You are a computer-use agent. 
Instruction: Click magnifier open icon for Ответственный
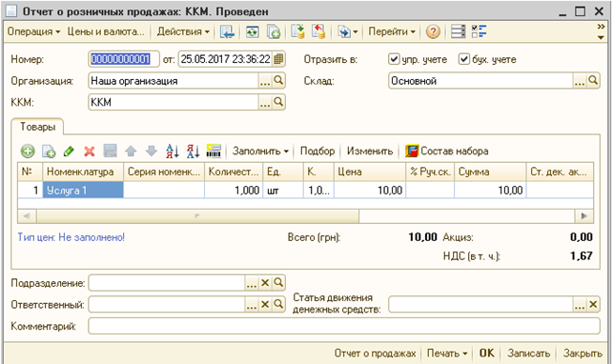[x=278, y=304]
